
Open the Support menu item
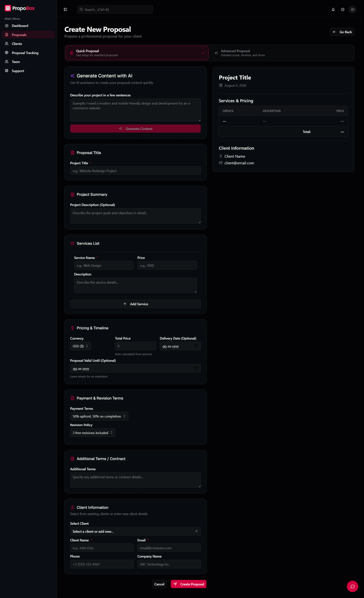[28, 71]
